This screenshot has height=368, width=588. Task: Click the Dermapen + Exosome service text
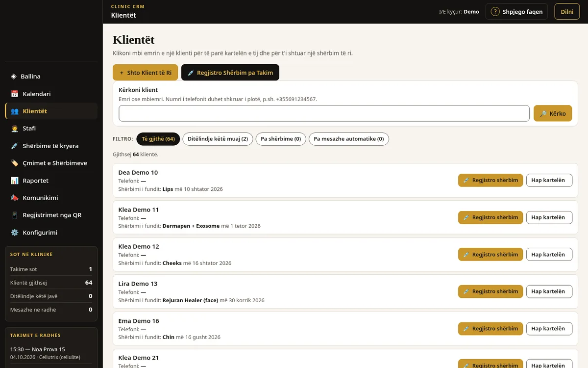[191, 226]
